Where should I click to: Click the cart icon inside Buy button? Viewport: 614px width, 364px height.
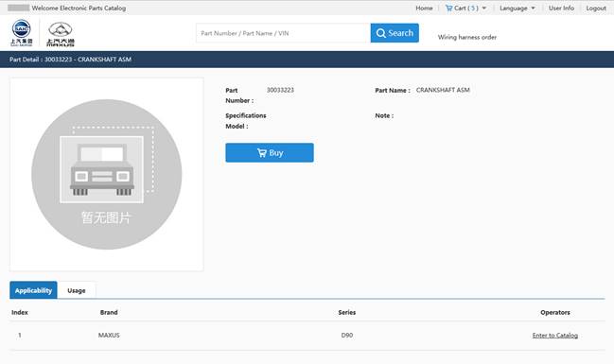click(x=261, y=153)
